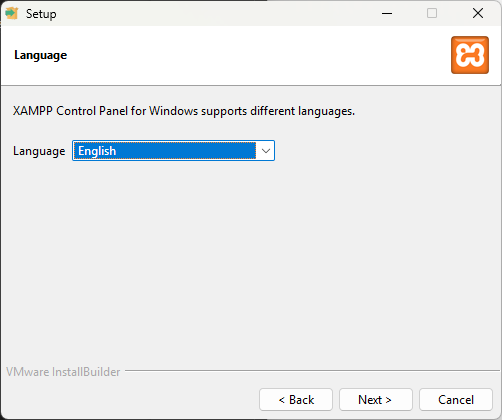This screenshot has width=502, height=420.
Task: Click the Setup title text
Action: tap(41, 14)
